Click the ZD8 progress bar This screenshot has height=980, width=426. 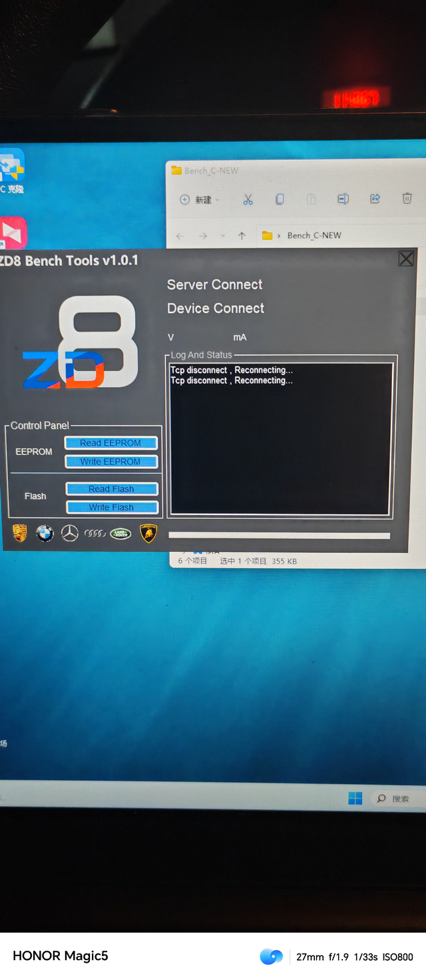point(280,535)
